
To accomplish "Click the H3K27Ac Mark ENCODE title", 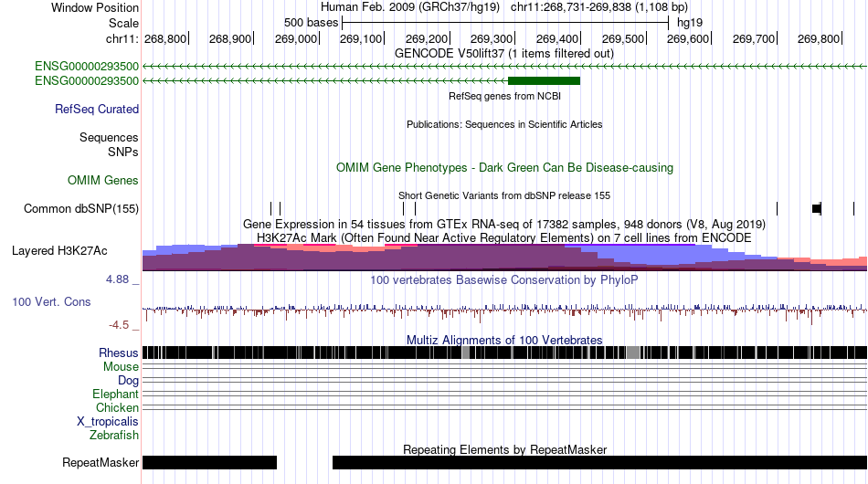I will (x=504, y=237).
